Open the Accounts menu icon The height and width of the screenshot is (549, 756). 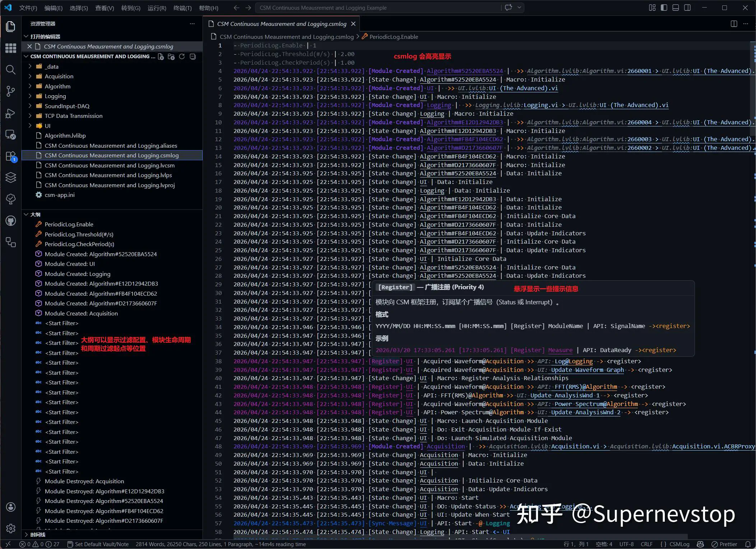click(11, 507)
